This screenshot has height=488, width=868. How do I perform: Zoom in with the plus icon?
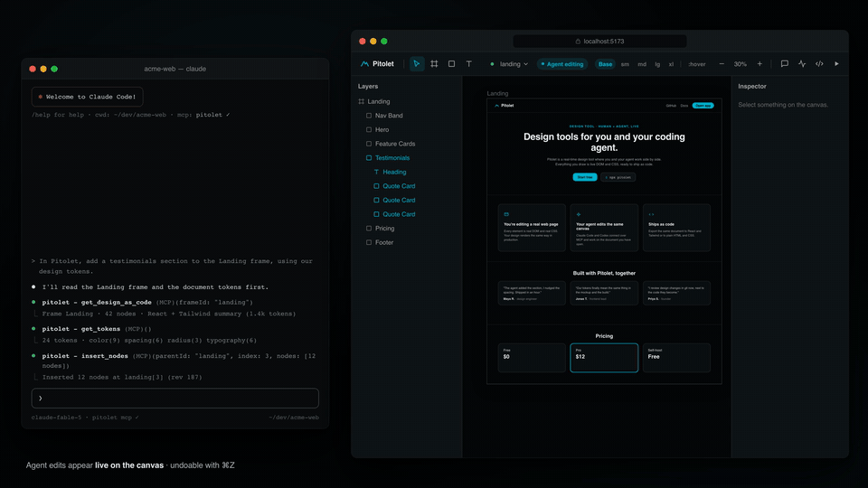pos(759,64)
